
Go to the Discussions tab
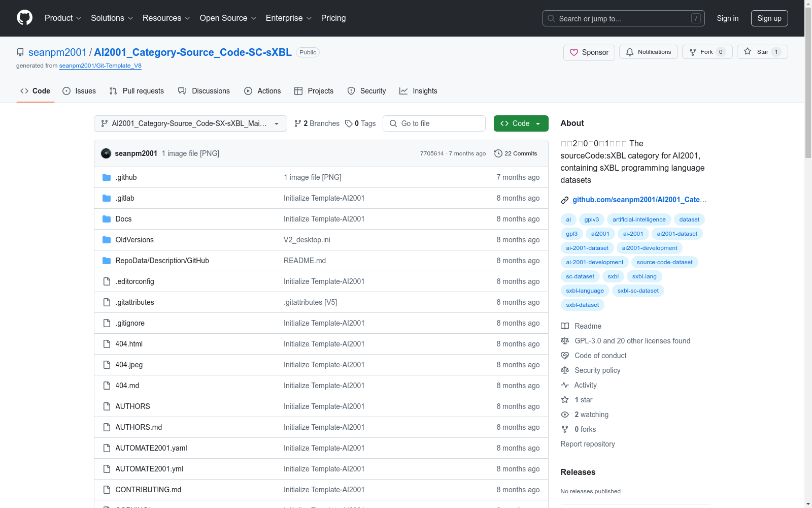tap(204, 91)
